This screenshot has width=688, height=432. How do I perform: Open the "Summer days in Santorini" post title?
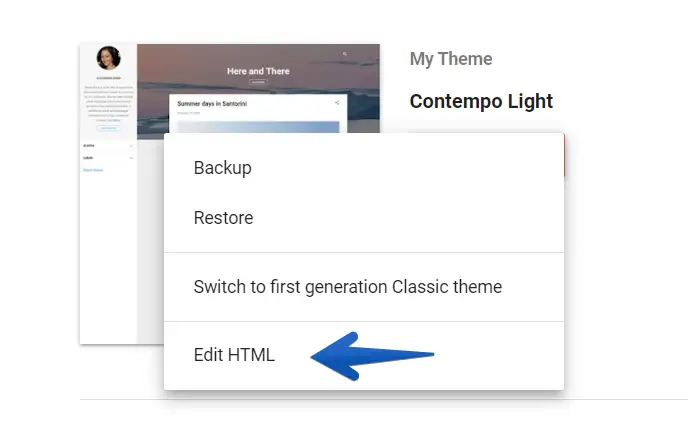[x=214, y=103]
